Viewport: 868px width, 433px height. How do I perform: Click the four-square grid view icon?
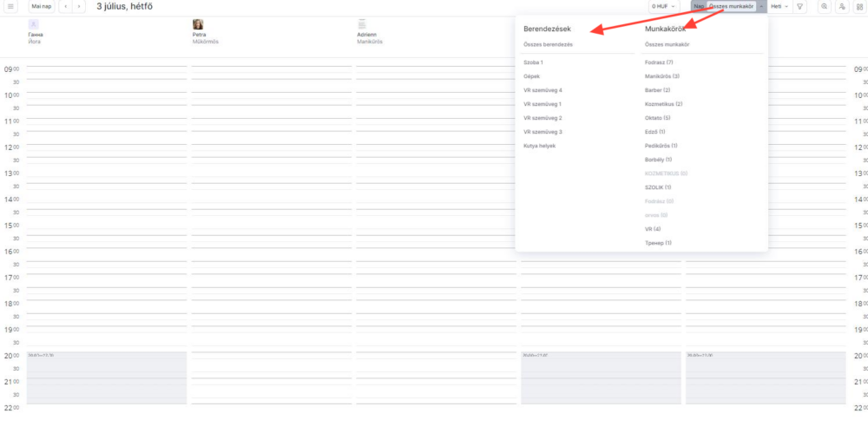point(859,7)
